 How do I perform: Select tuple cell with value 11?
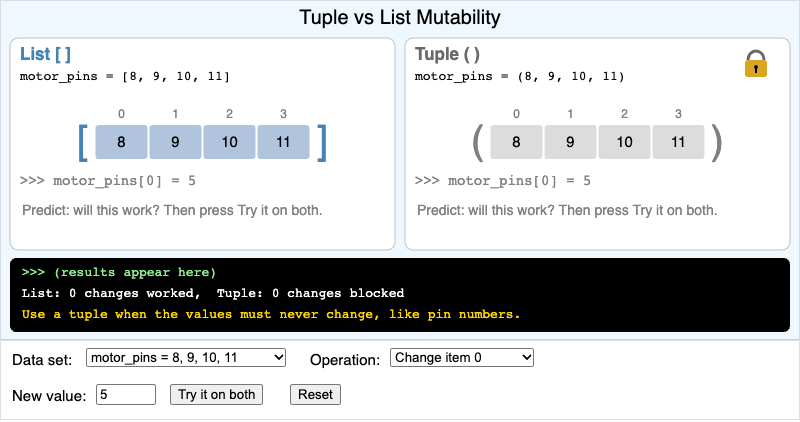click(678, 142)
